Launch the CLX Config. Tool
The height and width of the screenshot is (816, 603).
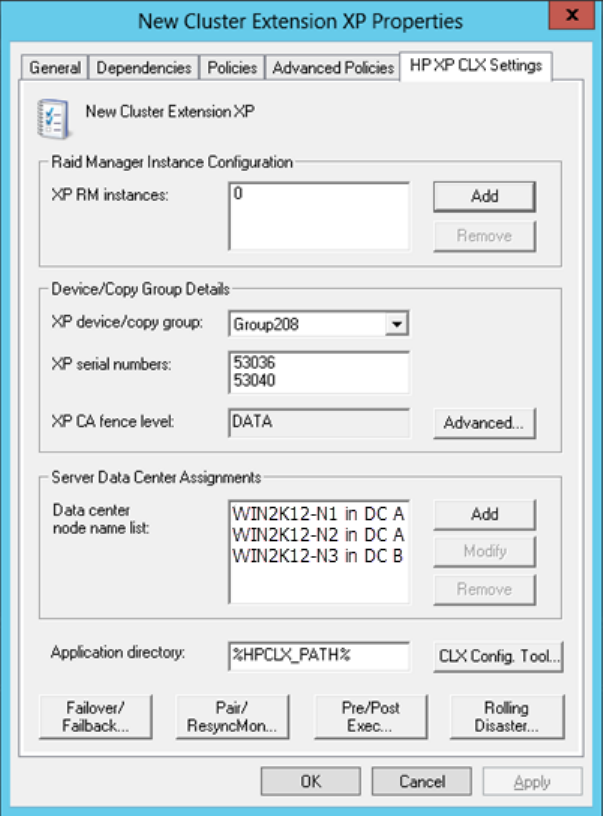[498, 656]
